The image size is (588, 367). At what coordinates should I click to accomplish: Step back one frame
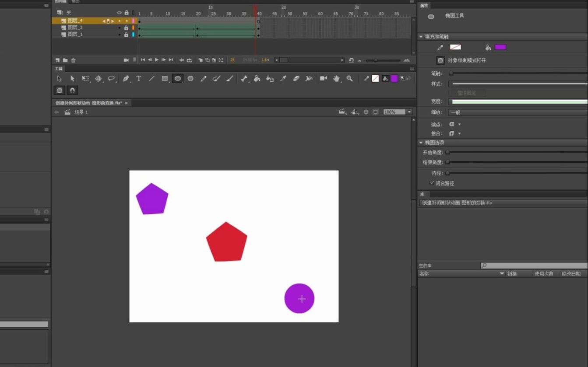click(x=150, y=60)
